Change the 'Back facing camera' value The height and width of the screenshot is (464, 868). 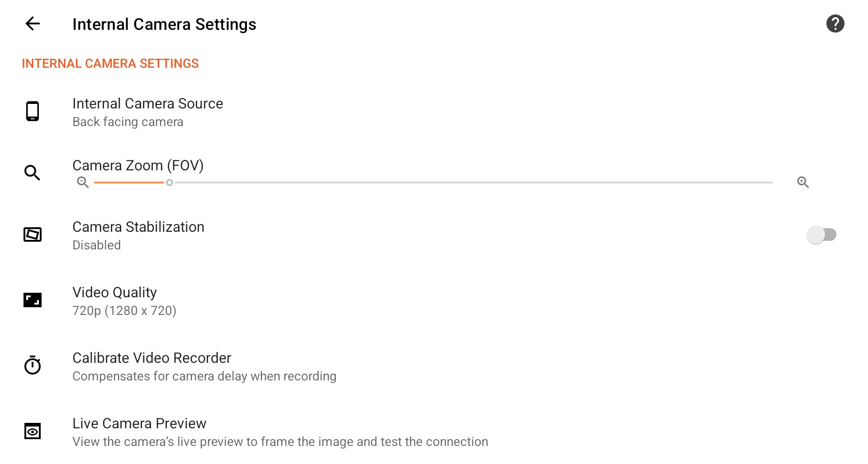pos(128,122)
